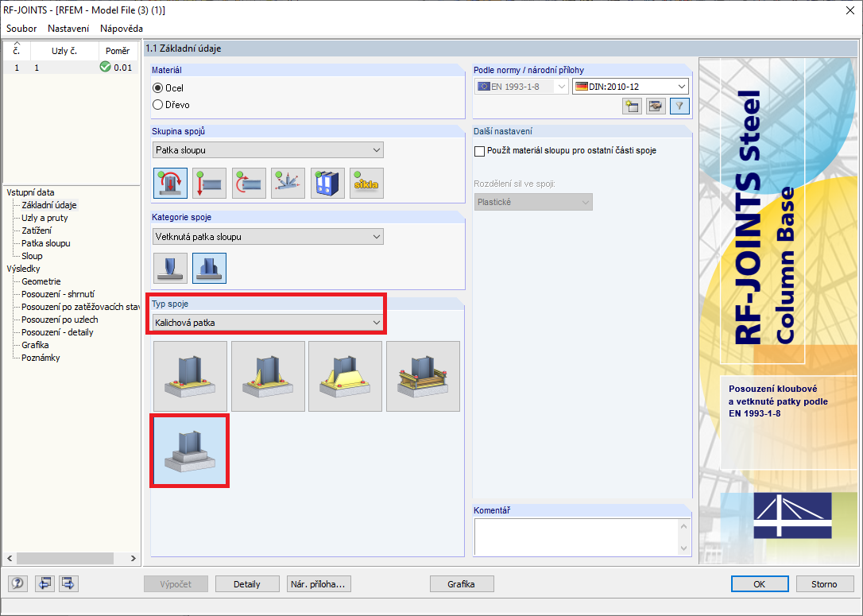Select the sikla joint group icon

coord(366,184)
